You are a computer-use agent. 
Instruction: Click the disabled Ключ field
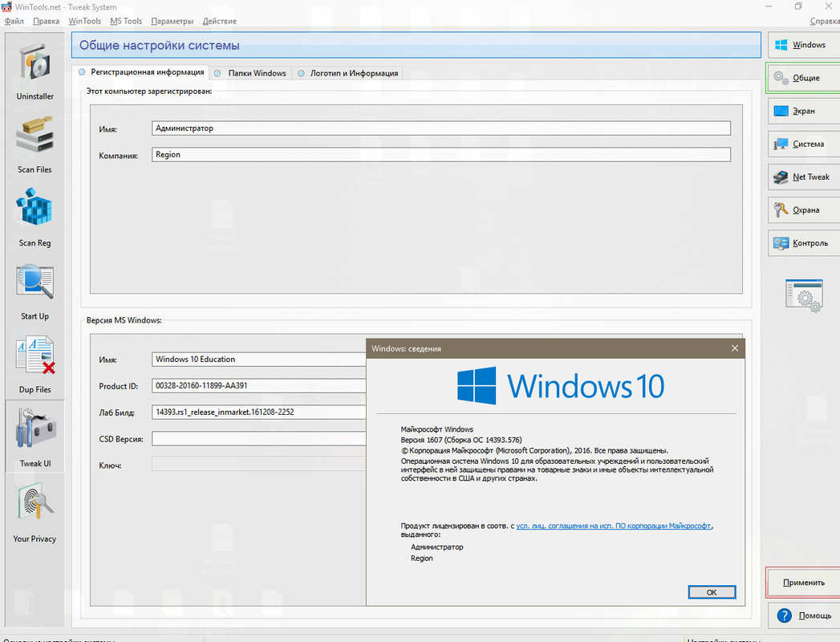click(259, 464)
